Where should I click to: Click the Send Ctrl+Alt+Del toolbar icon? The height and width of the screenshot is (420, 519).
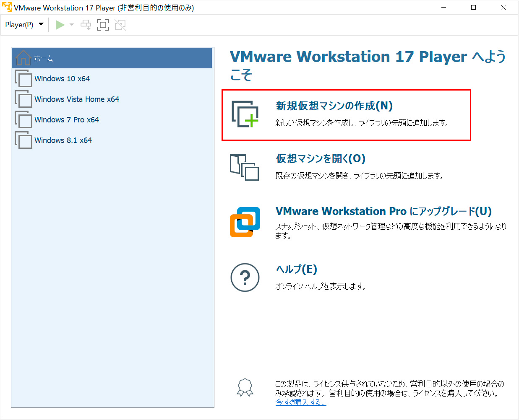86,24
